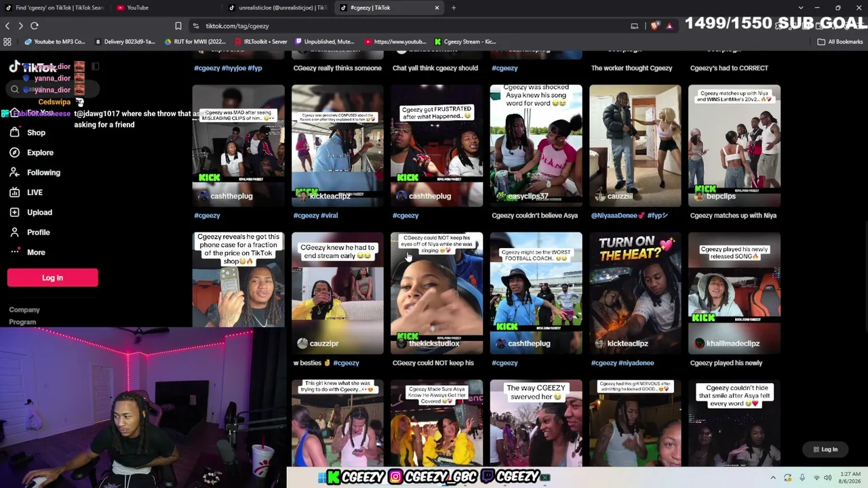The image size is (868, 488).
Task: Open Shop in the TikTok sidebar
Action: click(36, 133)
